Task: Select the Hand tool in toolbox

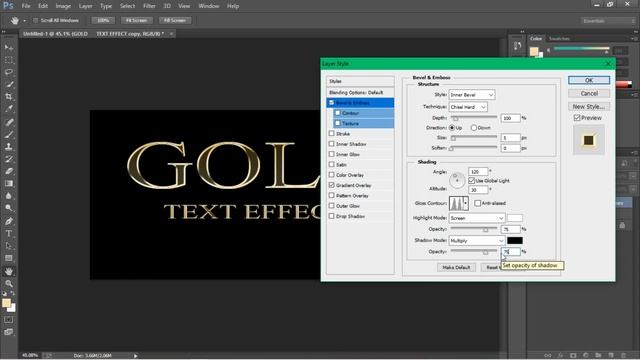Action: [9, 271]
